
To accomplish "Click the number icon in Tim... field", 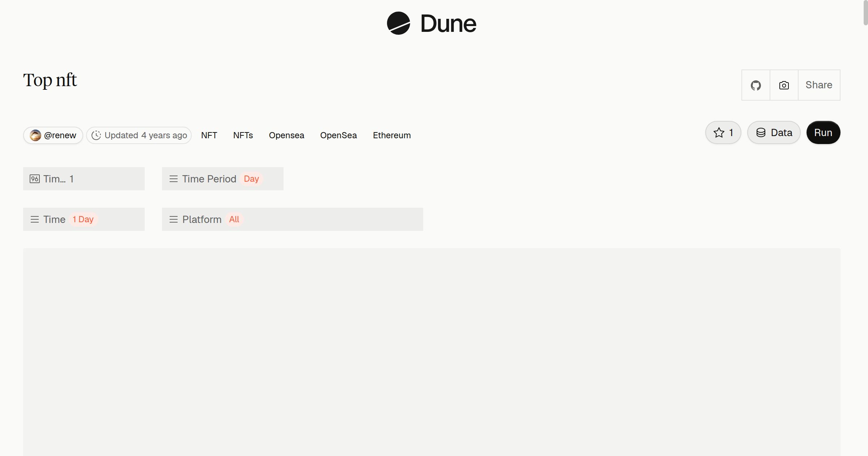I will 35,179.
